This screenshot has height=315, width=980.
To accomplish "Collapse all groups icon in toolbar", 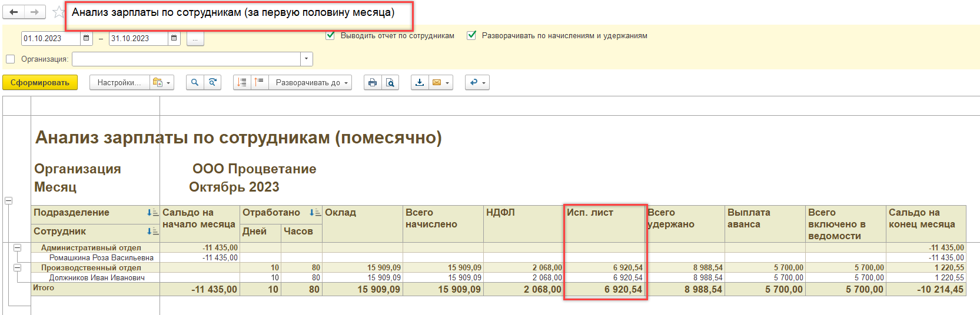I will click(x=260, y=82).
